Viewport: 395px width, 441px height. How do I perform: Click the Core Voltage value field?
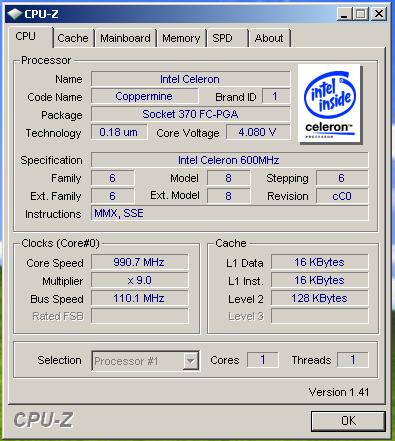[x=258, y=132]
